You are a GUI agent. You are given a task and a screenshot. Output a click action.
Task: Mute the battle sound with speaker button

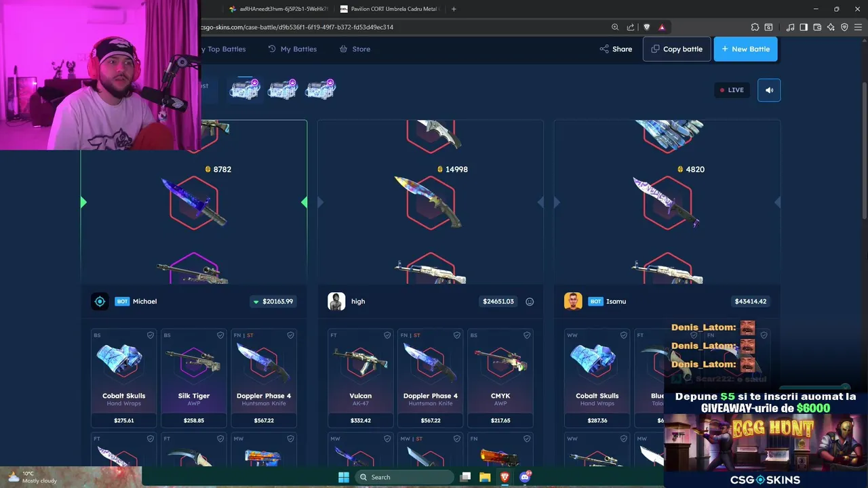pyautogui.click(x=769, y=89)
